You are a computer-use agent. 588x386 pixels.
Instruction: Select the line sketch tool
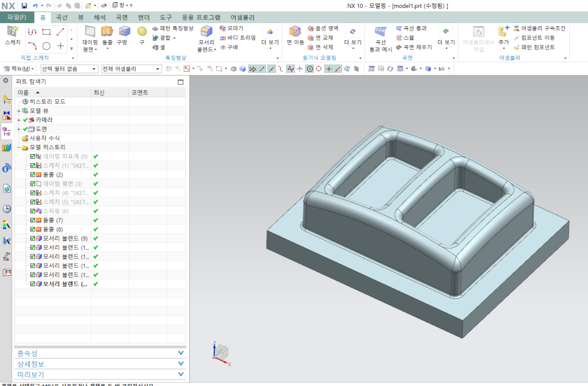coord(60,32)
